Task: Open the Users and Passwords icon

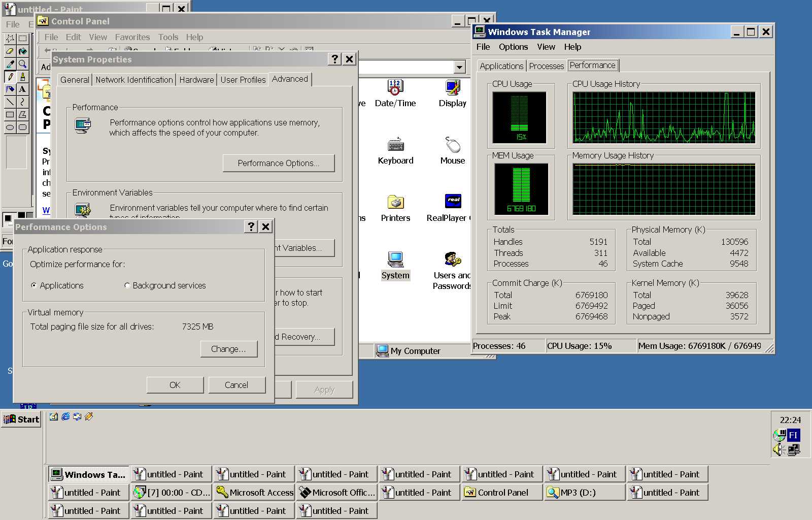Action: point(452,272)
